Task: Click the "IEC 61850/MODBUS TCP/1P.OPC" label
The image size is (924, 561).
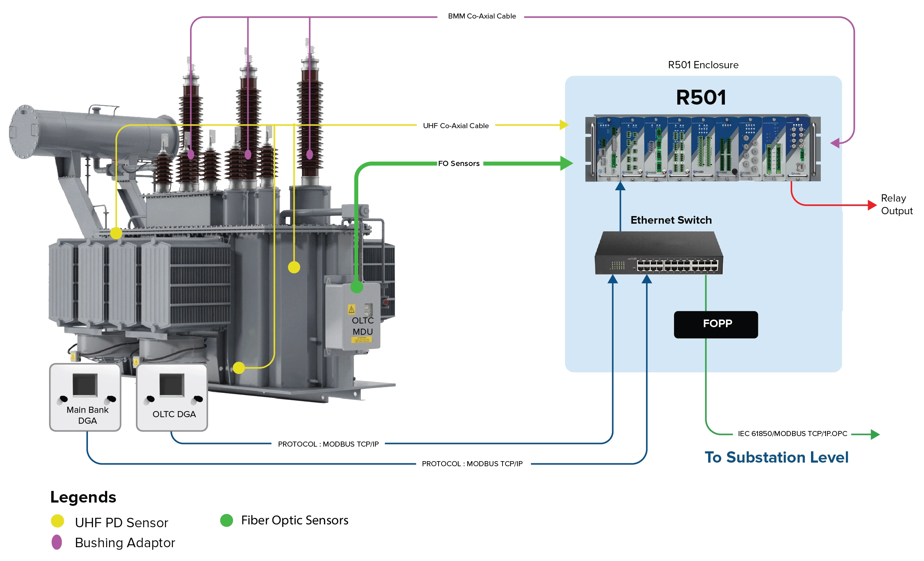Action: point(792,434)
